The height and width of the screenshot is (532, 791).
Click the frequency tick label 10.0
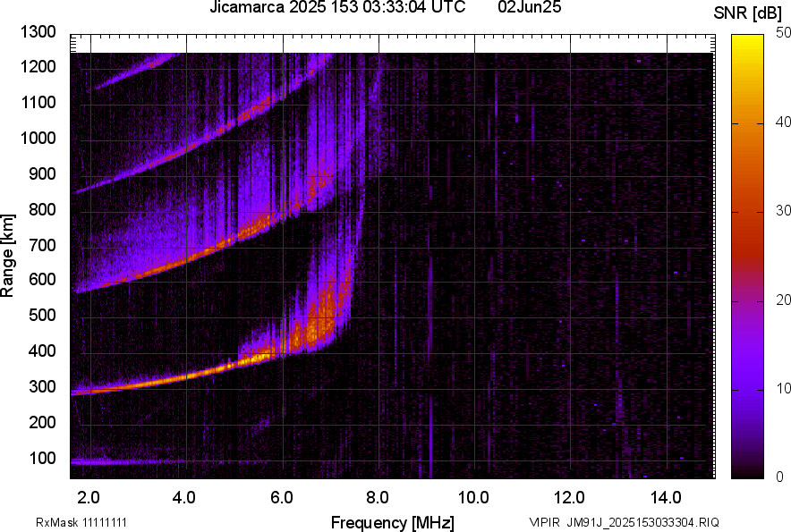(473, 498)
